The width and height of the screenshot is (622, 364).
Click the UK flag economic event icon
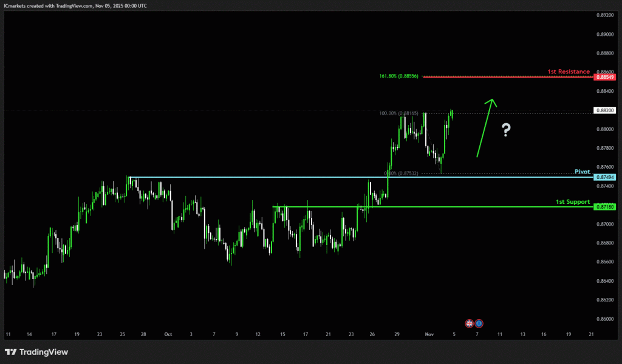(469, 323)
